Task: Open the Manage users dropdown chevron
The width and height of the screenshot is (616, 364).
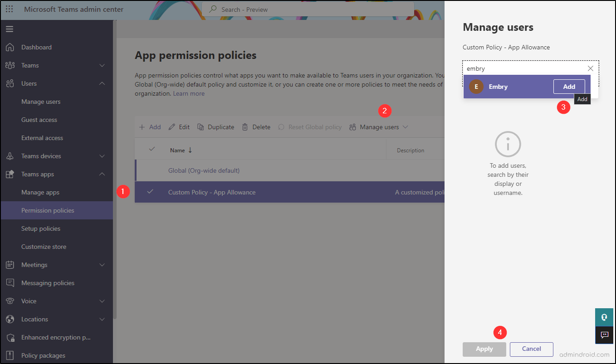Action: pos(405,127)
